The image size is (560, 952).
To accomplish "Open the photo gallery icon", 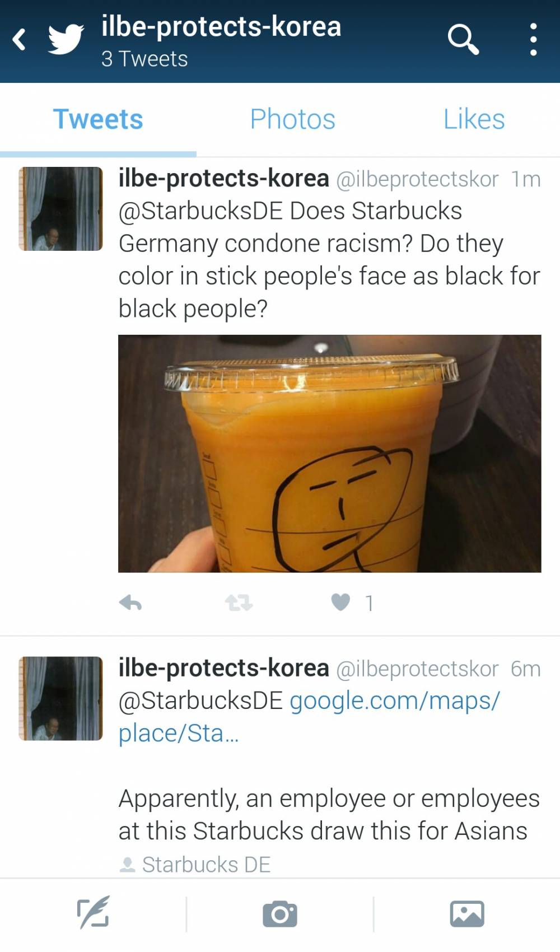I will click(x=467, y=913).
